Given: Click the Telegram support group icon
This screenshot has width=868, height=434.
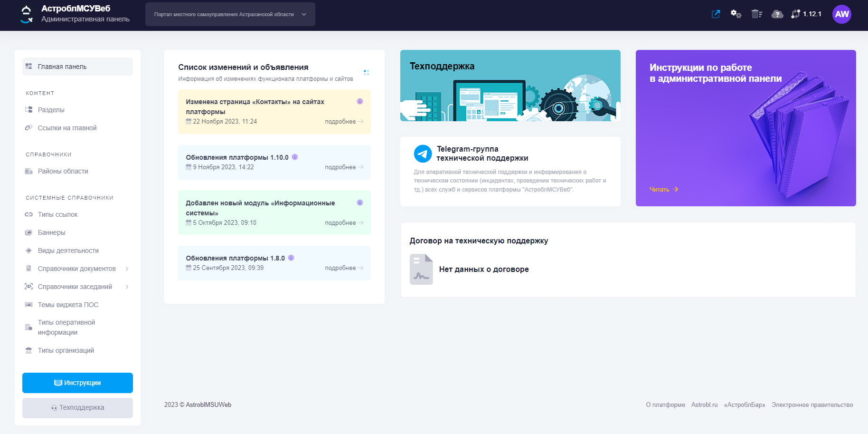Looking at the screenshot, I should pyautogui.click(x=423, y=154).
